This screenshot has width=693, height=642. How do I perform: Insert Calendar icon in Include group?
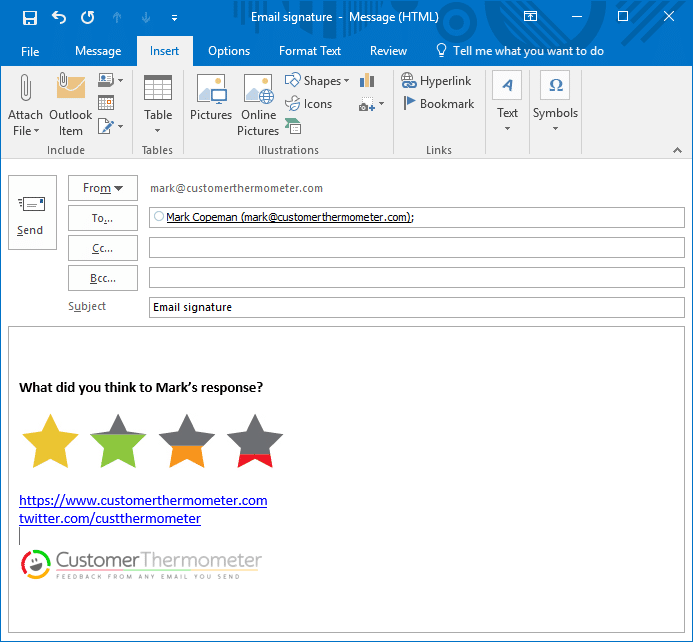point(106,103)
